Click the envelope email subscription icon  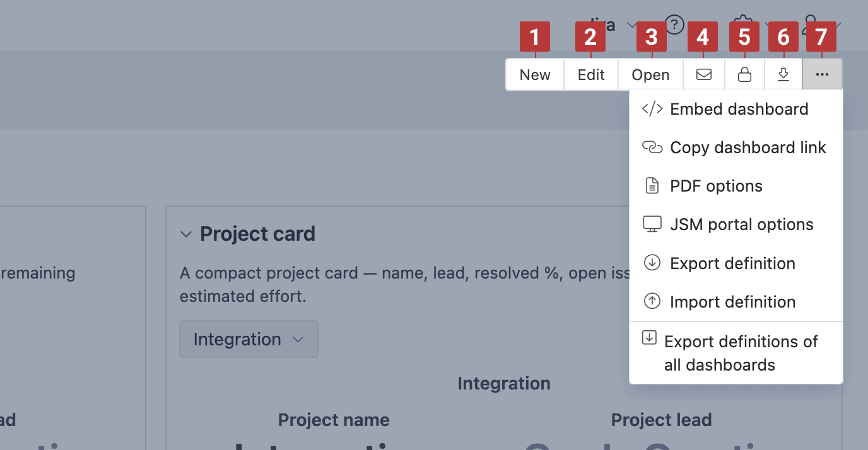point(704,74)
